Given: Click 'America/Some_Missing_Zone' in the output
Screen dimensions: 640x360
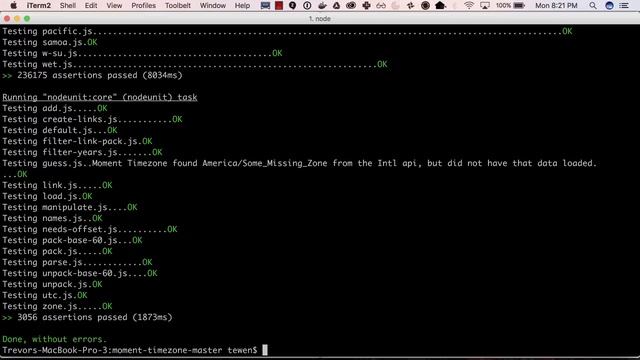Looking at the screenshot, I should pyautogui.click(x=264, y=163).
